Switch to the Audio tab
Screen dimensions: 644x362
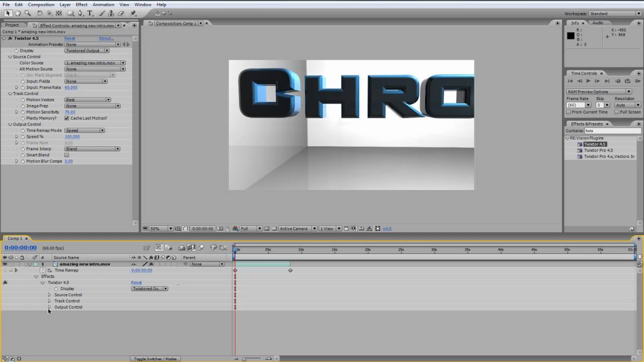point(598,23)
